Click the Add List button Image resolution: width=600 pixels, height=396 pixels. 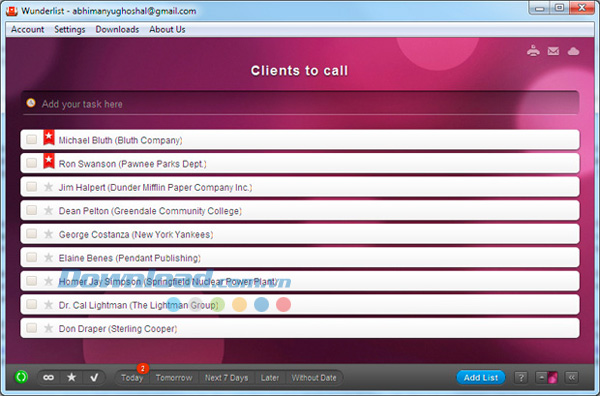[481, 378]
